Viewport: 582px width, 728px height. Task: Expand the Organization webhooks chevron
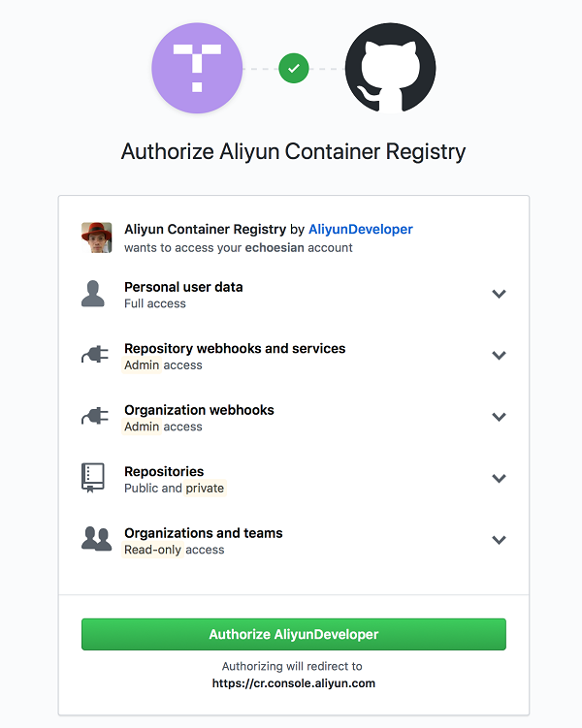499,417
